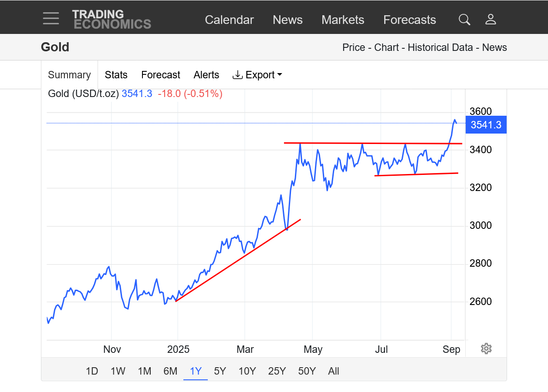Screen dimensions: 548x392
Task: Click the Trading Economics logo
Action: click(x=112, y=20)
